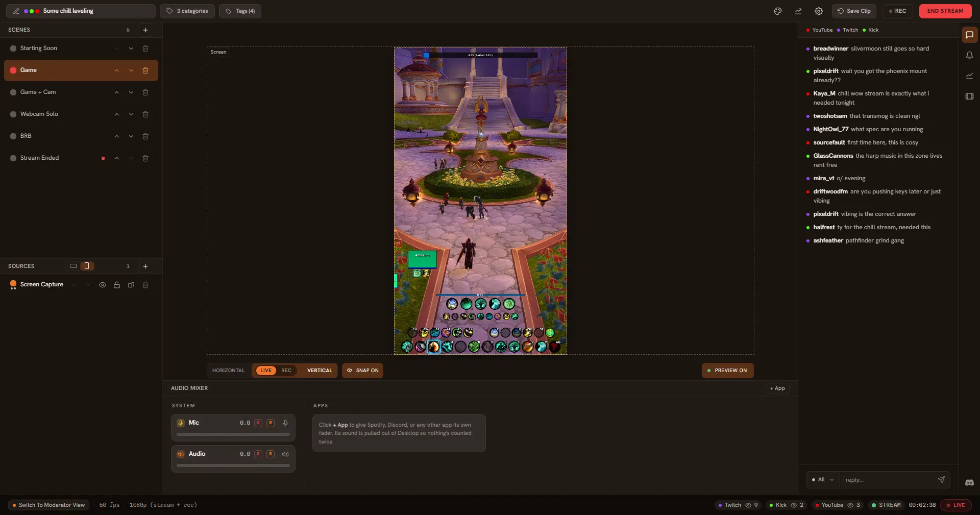This screenshot has height=515, width=980.
Task: Click the chat reply input field
Action: [888, 480]
